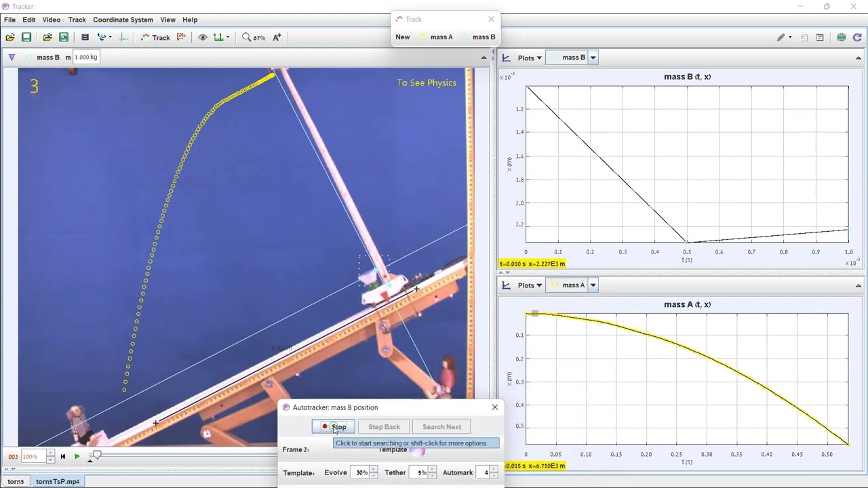Collapse the mass B plot panel arrow
The height and width of the screenshot is (488, 868).
click(859, 58)
